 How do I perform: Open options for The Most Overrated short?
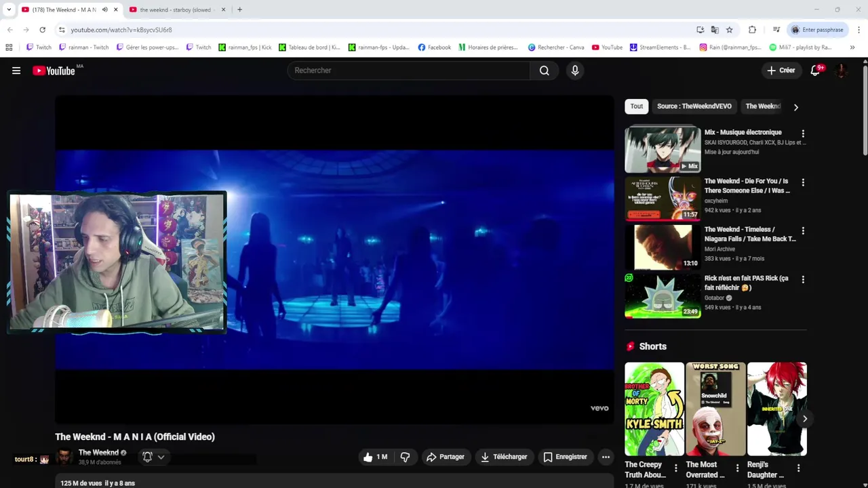click(x=737, y=468)
